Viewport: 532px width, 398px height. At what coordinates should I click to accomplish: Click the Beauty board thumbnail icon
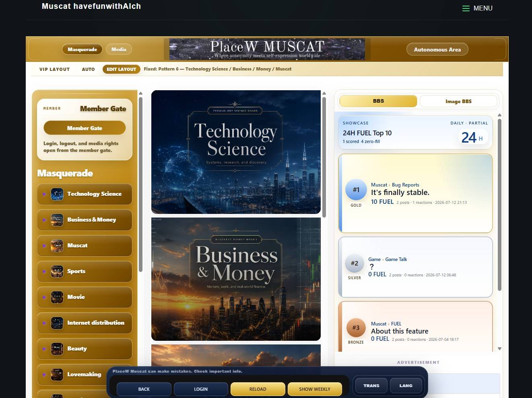(x=57, y=349)
